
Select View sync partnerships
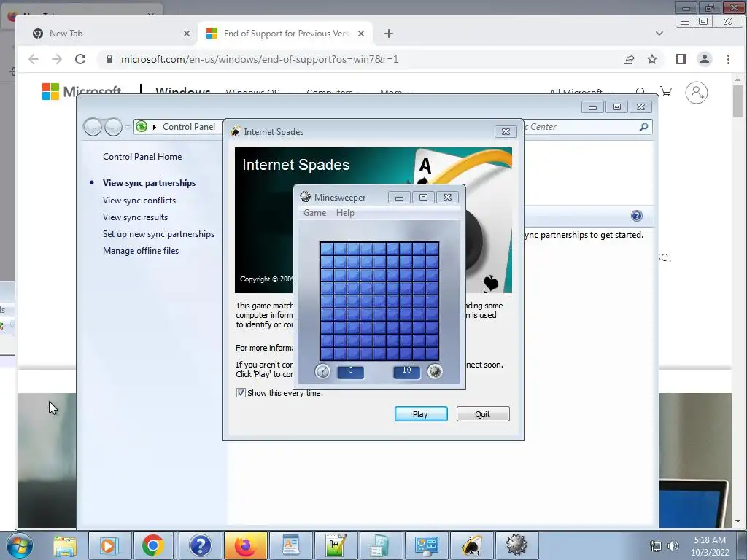(x=149, y=183)
